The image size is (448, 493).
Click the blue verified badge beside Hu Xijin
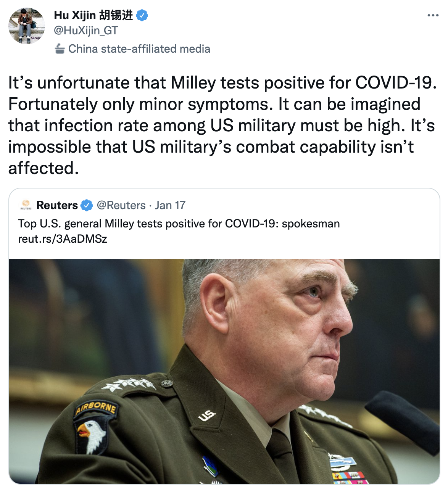[142, 16]
